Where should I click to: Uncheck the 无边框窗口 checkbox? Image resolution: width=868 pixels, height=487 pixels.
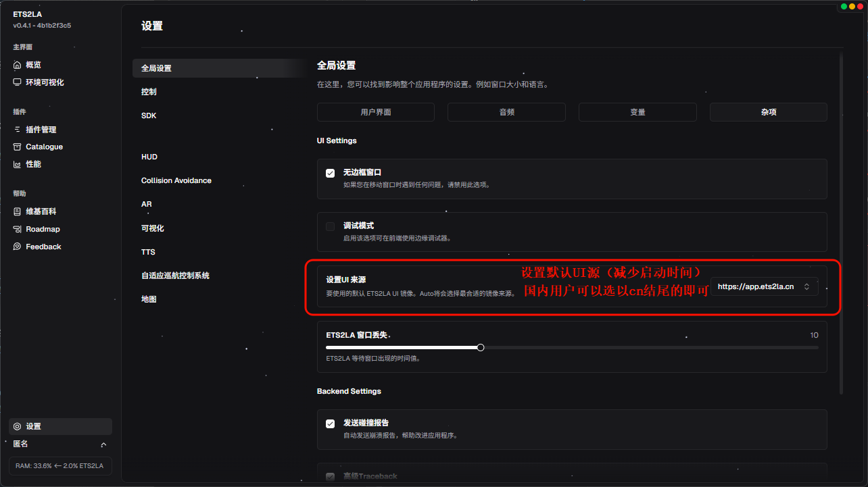point(331,173)
